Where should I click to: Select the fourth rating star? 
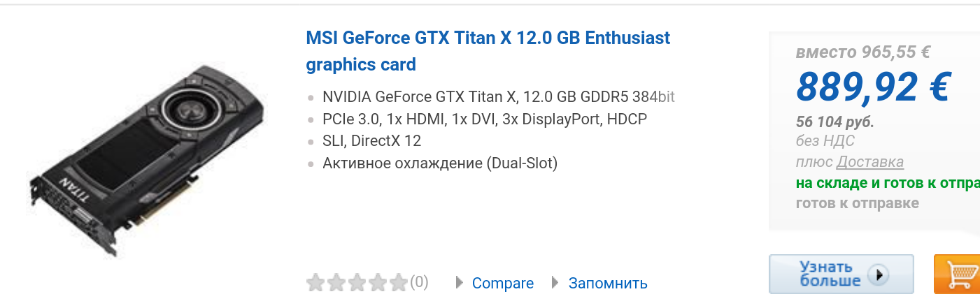pos(378,283)
